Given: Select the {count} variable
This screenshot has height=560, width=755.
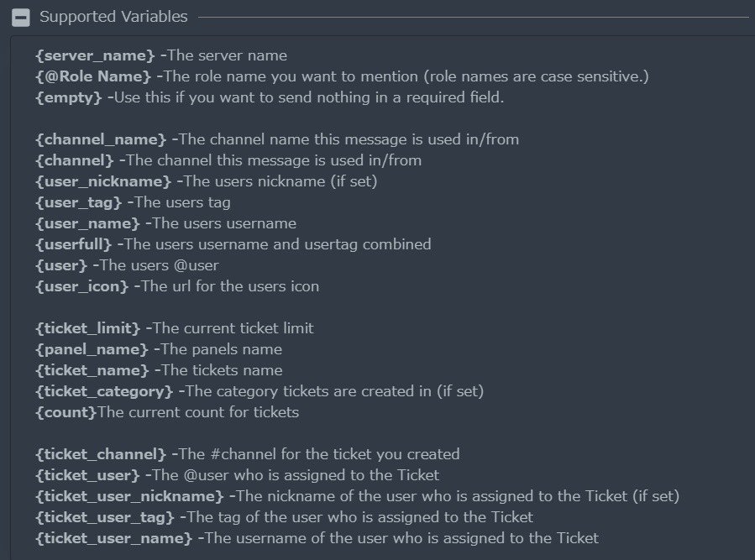Looking at the screenshot, I should [66, 413].
